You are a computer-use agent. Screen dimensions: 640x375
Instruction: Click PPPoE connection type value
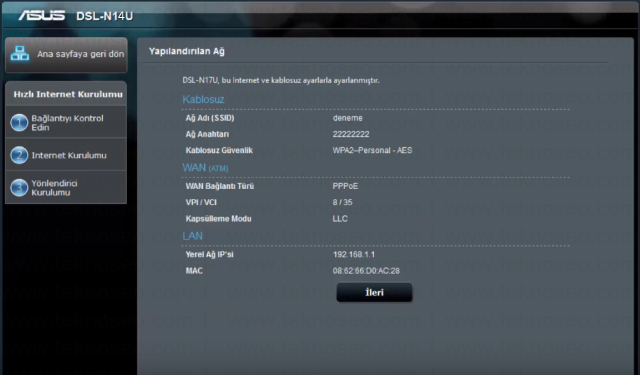tap(345, 186)
